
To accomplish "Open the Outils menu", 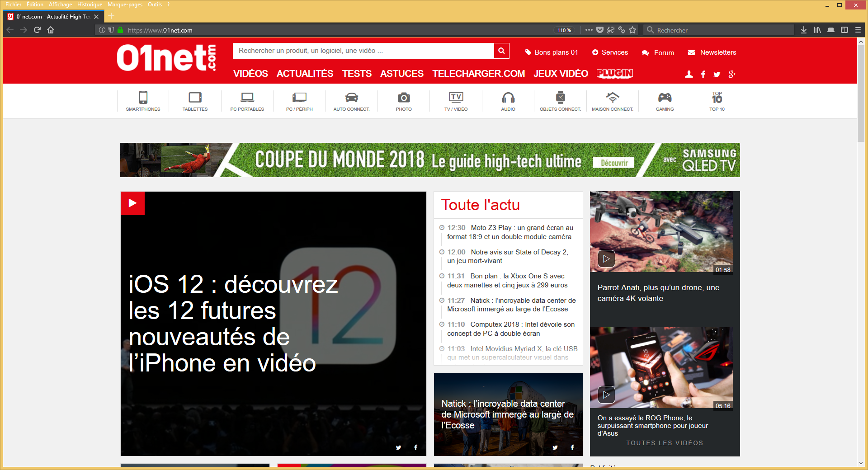I will coord(155,5).
